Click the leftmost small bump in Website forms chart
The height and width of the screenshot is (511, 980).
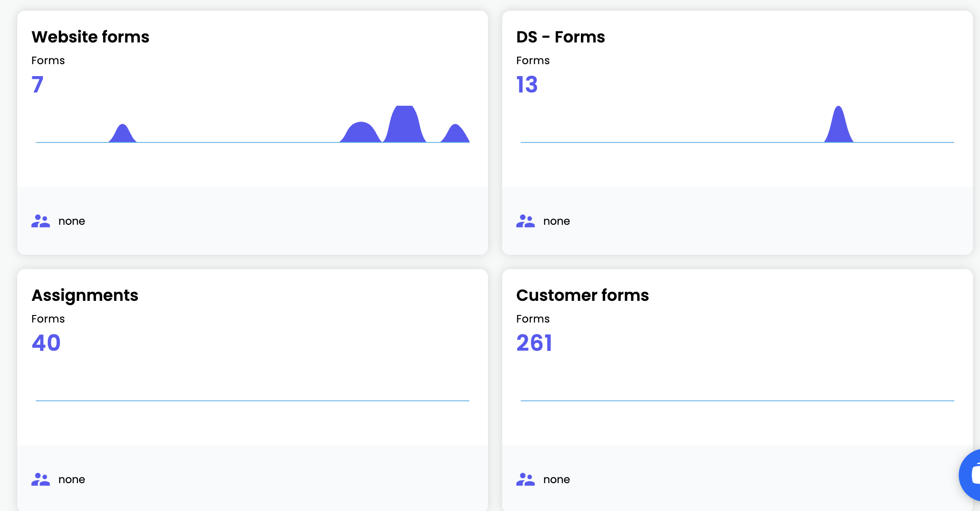(x=123, y=134)
